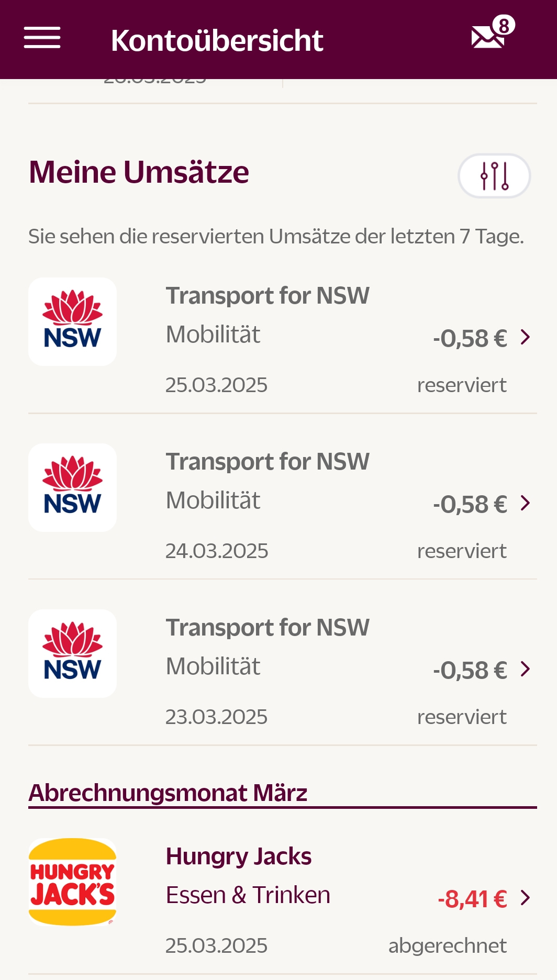This screenshot has width=557, height=980.
Task: Select the Abrechnungsmonat März section header
Action: [168, 793]
